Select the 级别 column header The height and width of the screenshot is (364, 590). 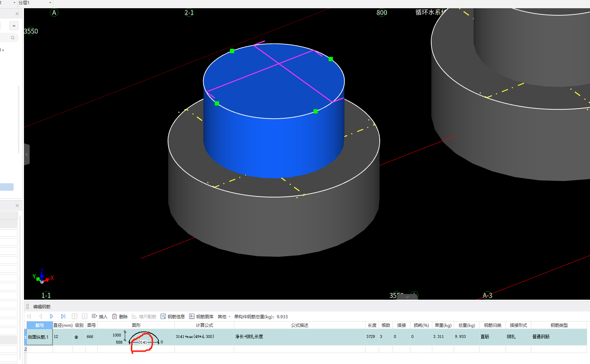(79, 325)
